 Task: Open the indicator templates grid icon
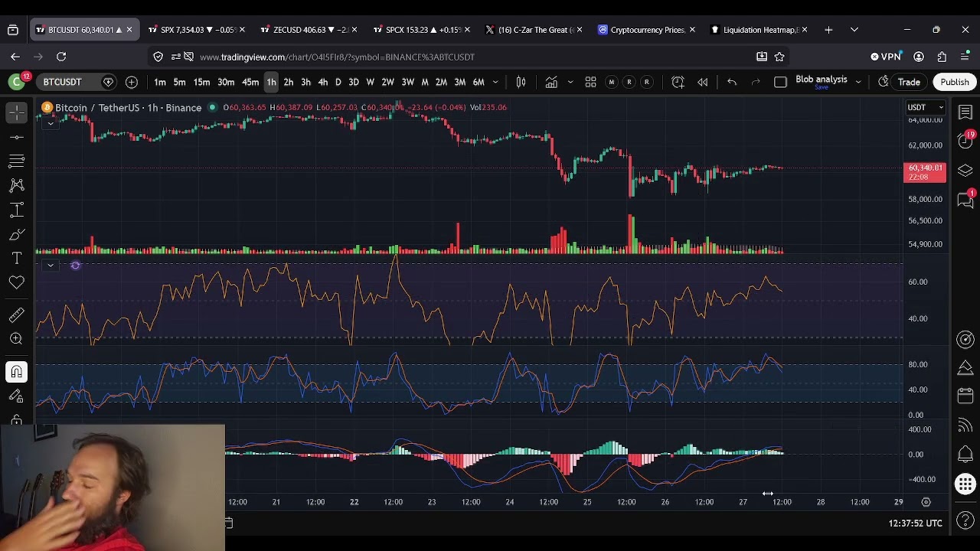coord(591,82)
